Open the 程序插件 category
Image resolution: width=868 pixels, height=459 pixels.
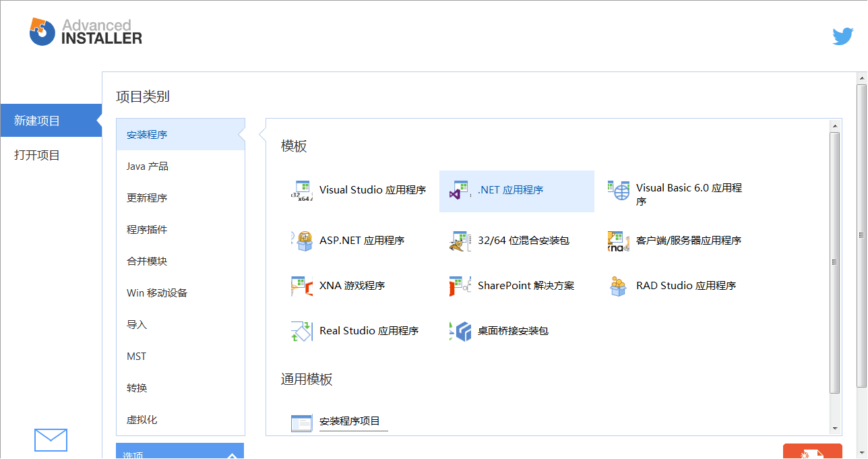(181, 230)
